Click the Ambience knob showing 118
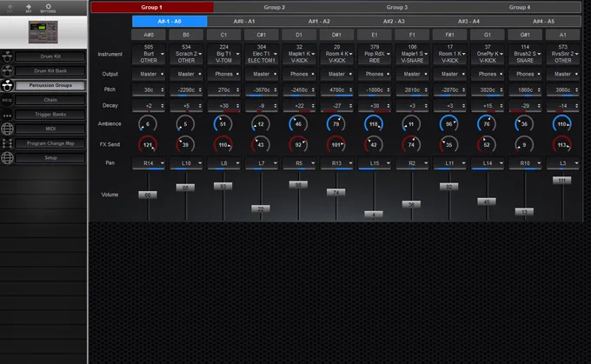 coord(374,124)
